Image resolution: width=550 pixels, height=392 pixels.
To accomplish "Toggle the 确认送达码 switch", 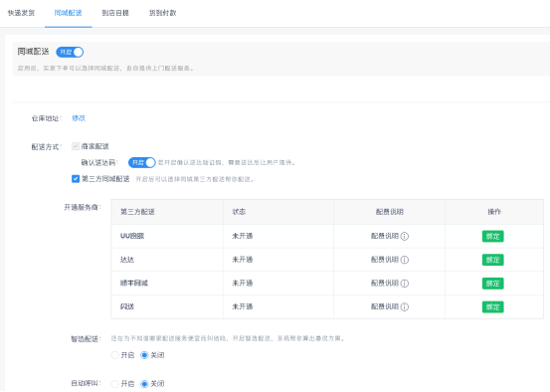I will coord(141,162).
